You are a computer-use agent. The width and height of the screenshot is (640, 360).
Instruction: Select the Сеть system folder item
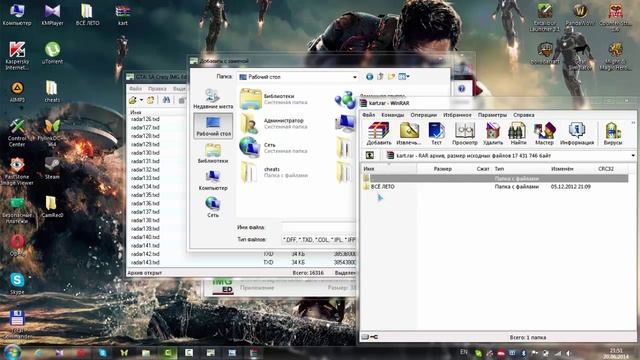273,147
